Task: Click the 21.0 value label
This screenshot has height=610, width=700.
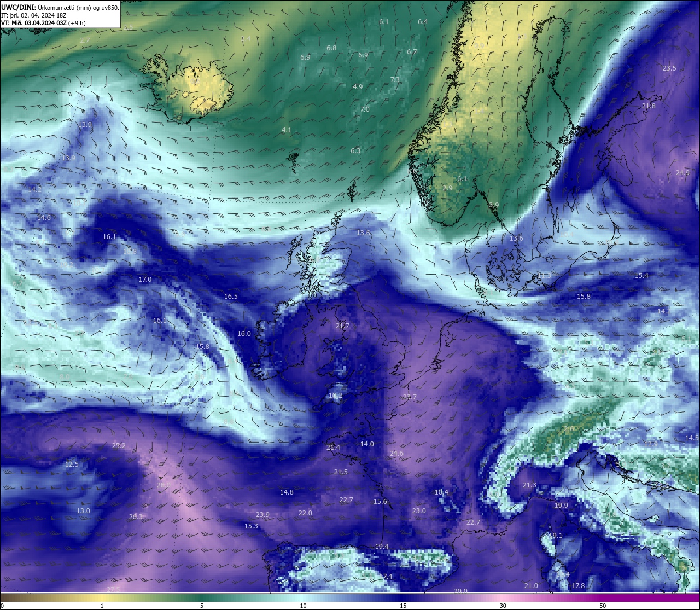Action: tap(531, 586)
